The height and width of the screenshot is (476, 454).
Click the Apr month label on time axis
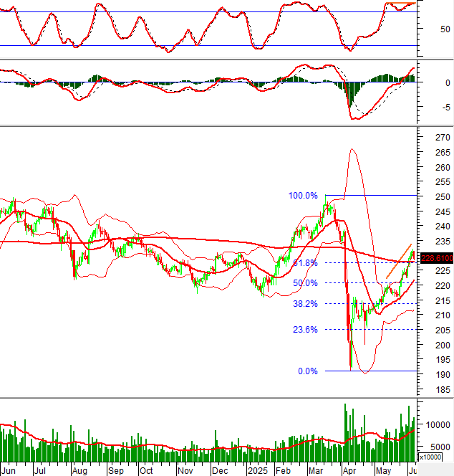pos(349,471)
